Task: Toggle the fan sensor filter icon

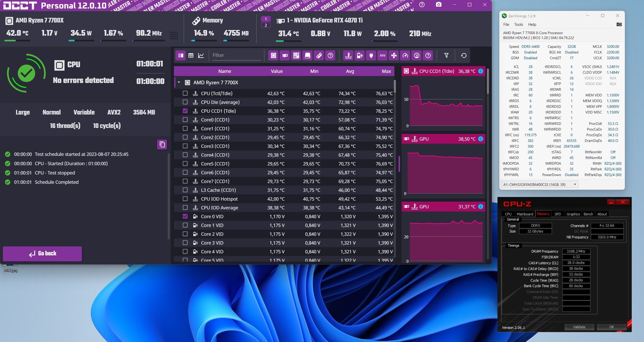Action: (x=394, y=55)
